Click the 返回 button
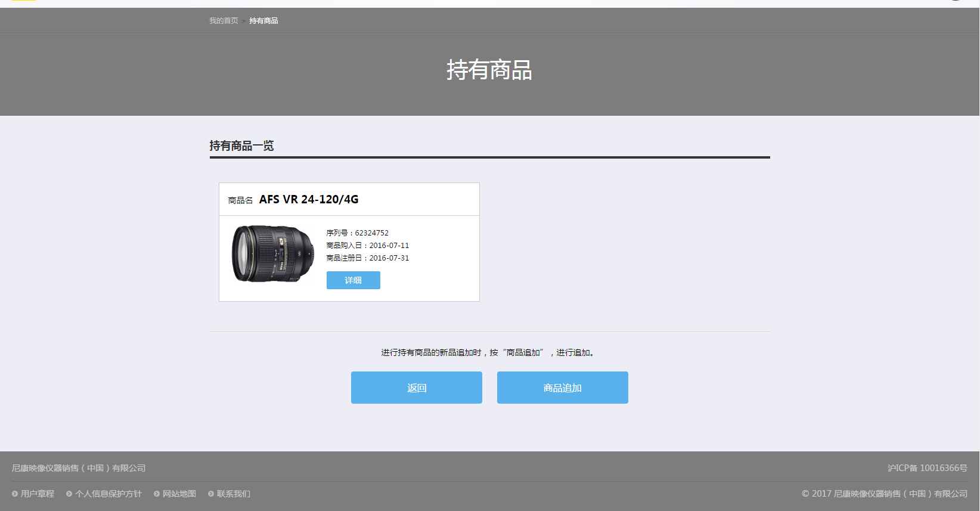This screenshot has width=980, height=511. pyautogui.click(x=417, y=388)
